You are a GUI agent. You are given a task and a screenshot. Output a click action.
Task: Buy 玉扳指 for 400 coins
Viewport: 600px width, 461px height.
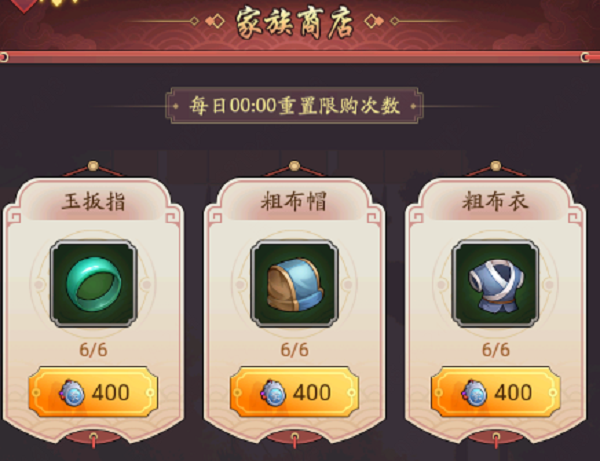93,392
